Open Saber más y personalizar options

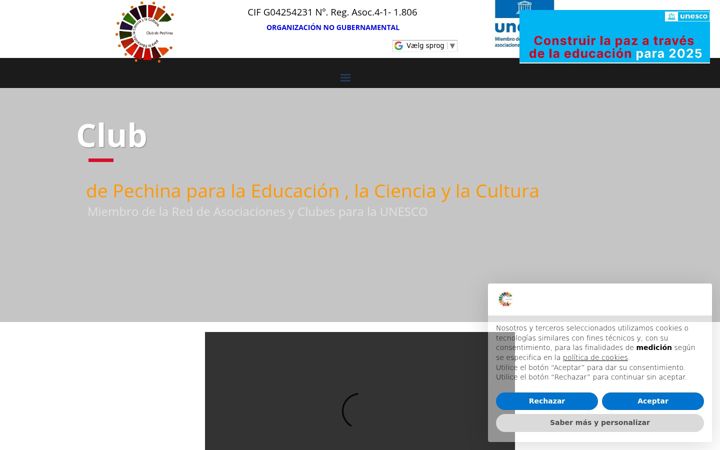(x=600, y=422)
